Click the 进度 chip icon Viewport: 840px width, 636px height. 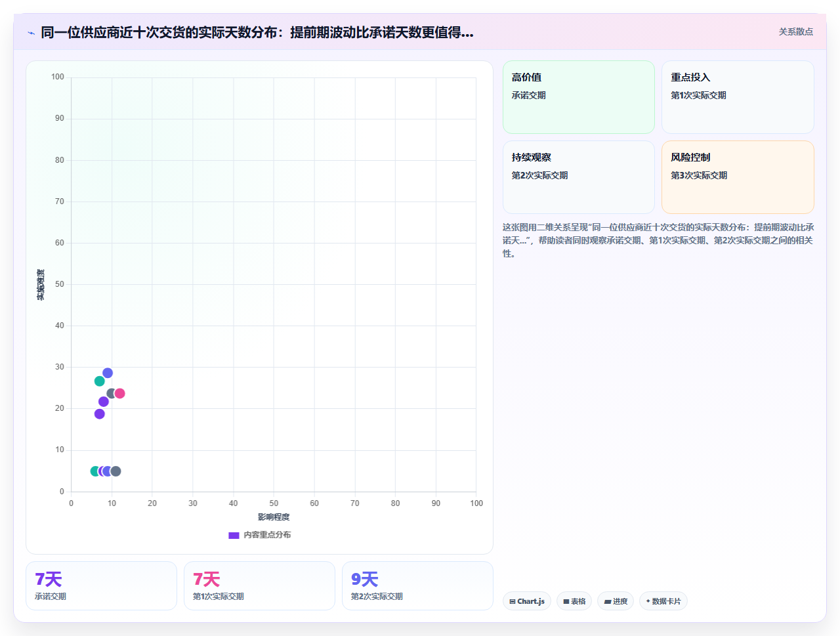click(x=608, y=601)
